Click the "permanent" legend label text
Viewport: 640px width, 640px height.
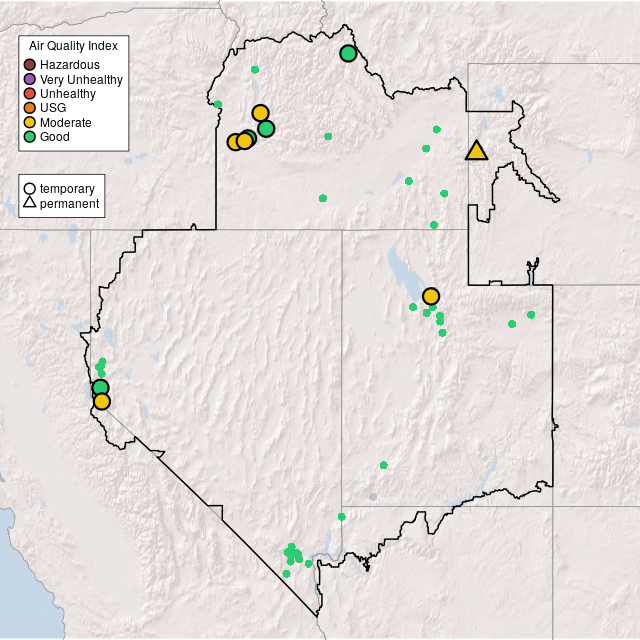click(x=69, y=203)
